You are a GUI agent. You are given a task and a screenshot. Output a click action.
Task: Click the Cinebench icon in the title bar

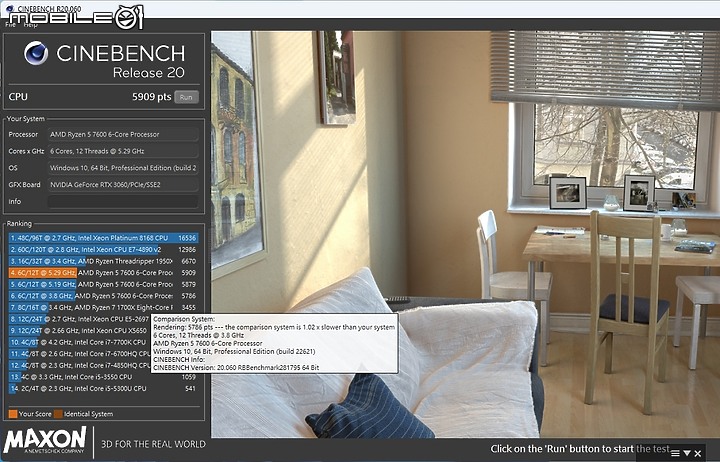(10, 9)
